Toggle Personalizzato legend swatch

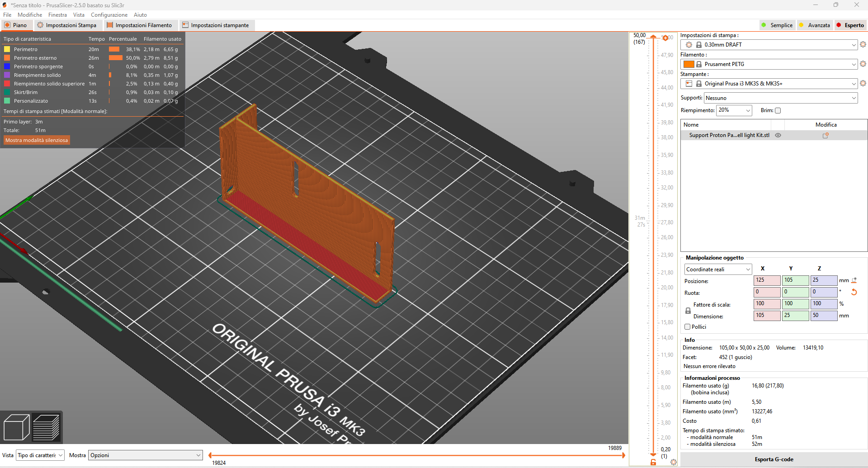pyautogui.click(x=7, y=101)
